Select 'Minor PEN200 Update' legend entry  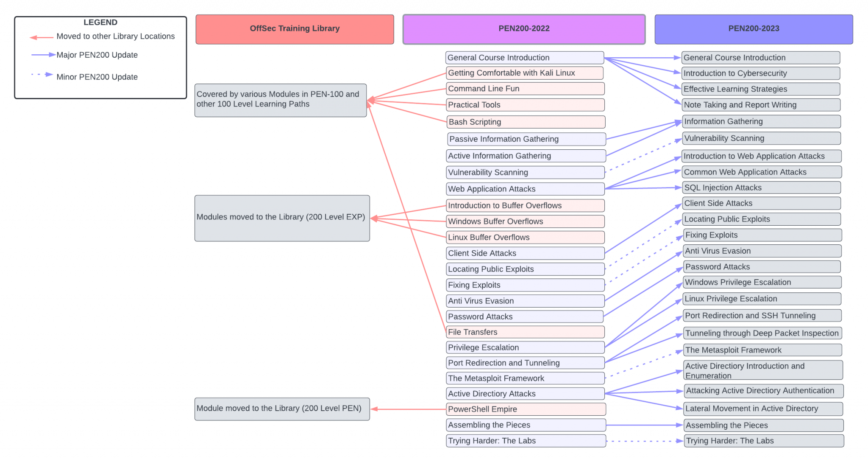click(x=84, y=77)
